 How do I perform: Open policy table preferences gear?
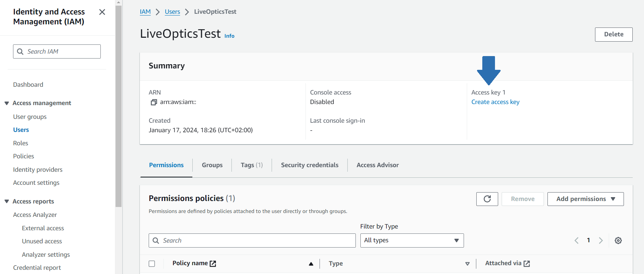pyautogui.click(x=618, y=240)
